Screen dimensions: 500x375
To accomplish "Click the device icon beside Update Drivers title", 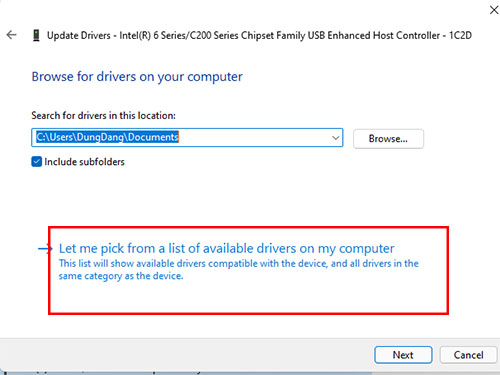I will click(36, 35).
